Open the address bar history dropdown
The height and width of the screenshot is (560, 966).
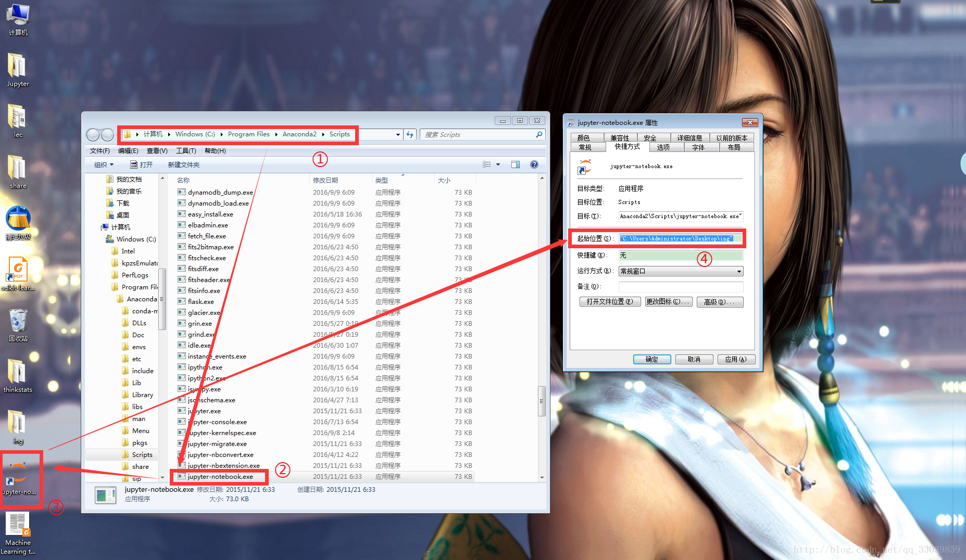pyautogui.click(x=398, y=134)
